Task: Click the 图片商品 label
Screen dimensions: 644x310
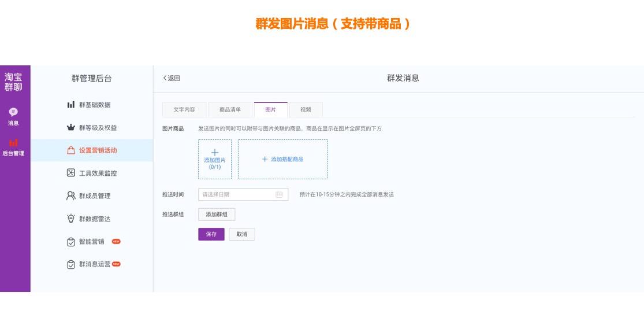Action: (x=173, y=129)
